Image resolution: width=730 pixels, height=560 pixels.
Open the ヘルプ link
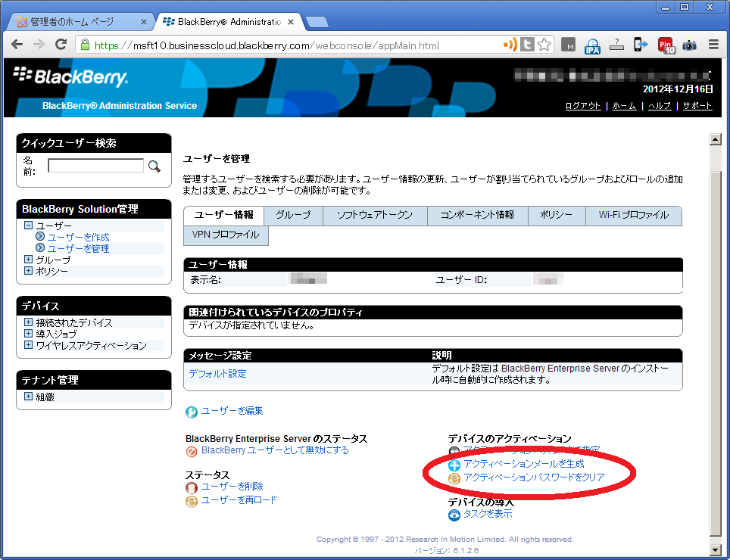pyautogui.click(x=660, y=106)
